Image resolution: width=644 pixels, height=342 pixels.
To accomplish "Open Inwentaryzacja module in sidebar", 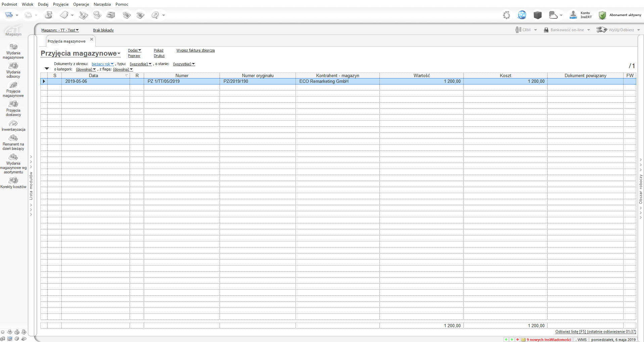I will tap(13, 125).
